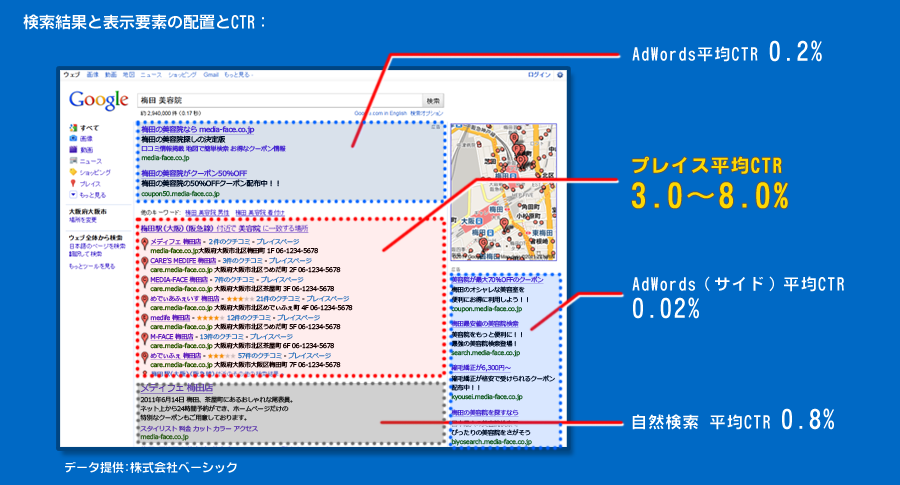Open ニュース in the top navigation bar
This screenshot has width=900, height=485.
(x=151, y=75)
